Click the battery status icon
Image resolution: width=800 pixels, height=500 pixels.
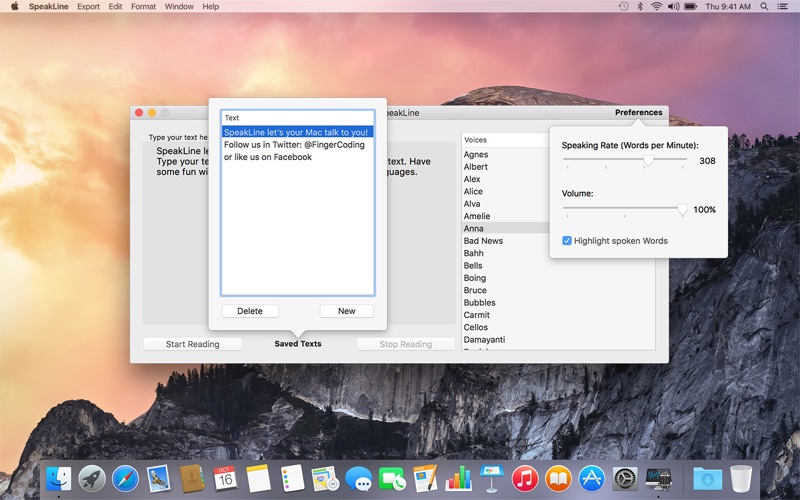[690, 6]
